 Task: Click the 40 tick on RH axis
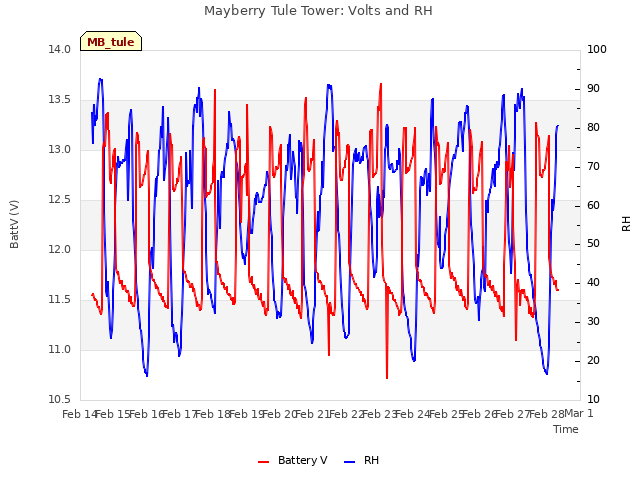click(x=593, y=282)
